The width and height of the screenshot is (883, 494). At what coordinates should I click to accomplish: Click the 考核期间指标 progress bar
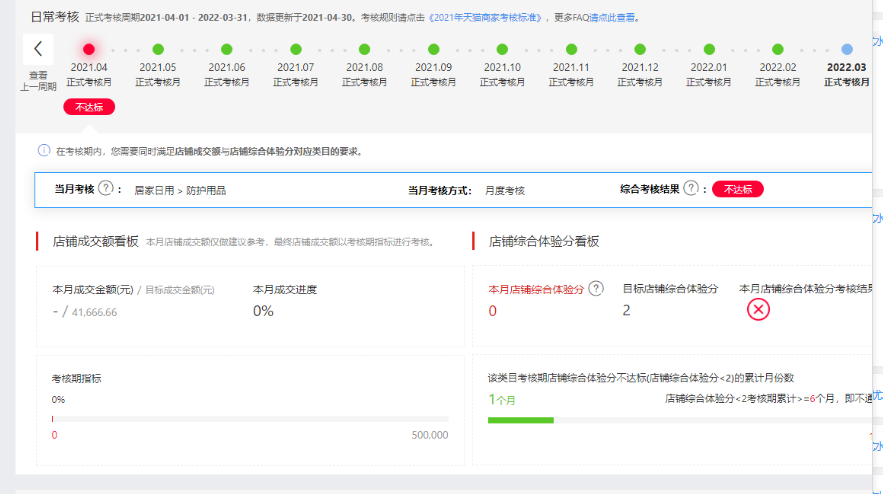[x=250, y=419]
